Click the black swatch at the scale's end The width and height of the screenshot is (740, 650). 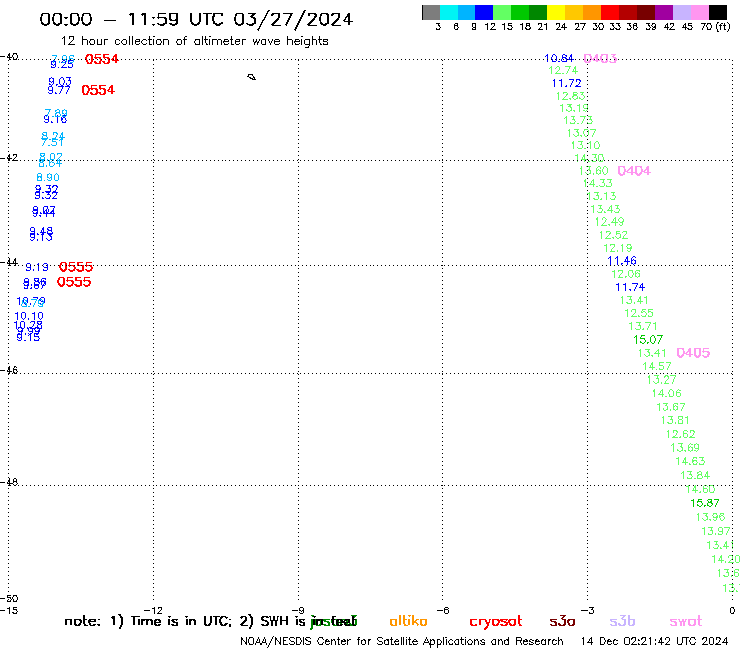[x=717, y=12]
